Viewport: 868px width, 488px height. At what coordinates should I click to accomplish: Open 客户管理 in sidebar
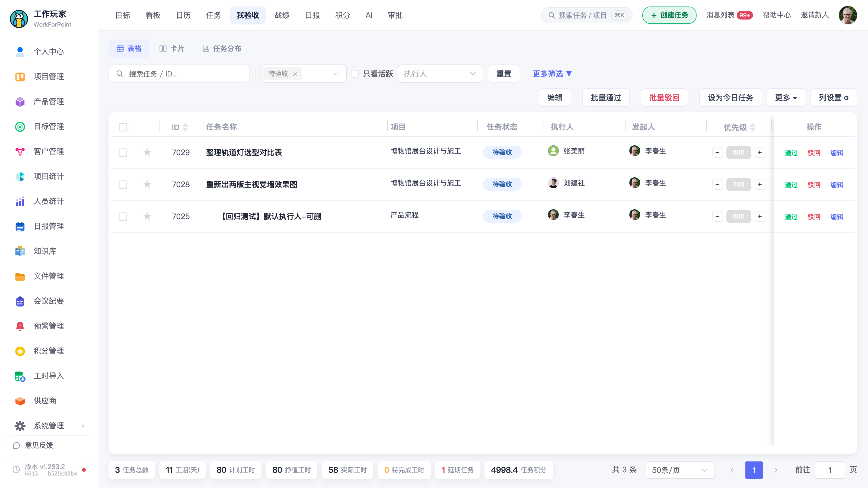(49, 151)
